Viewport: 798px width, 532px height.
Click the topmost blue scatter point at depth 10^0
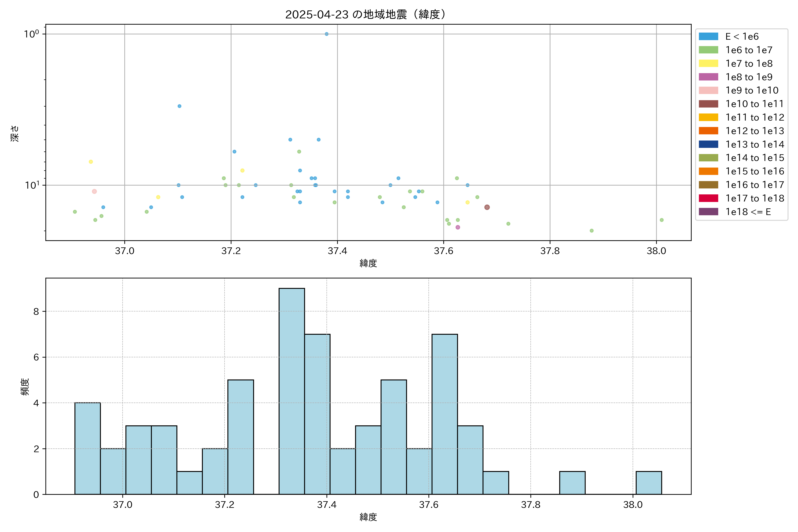[326, 34]
